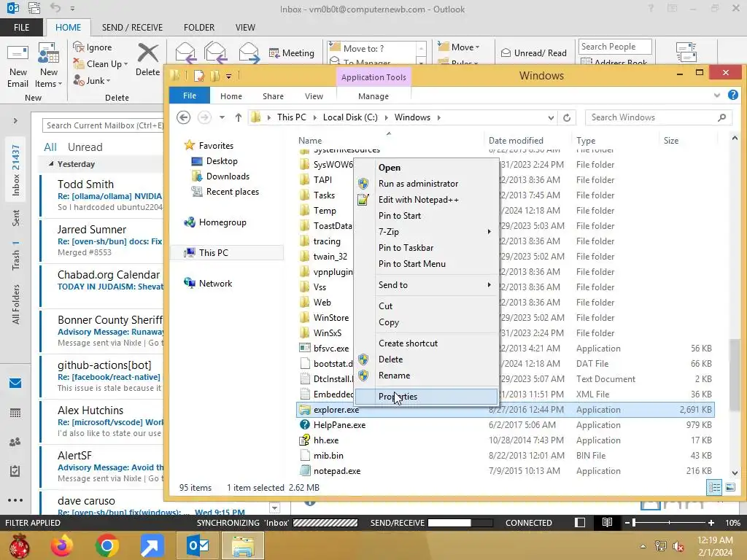This screenshot has width=747, height=560.
Task: Open Todd Smith email in list
Action: click(101, 195)
